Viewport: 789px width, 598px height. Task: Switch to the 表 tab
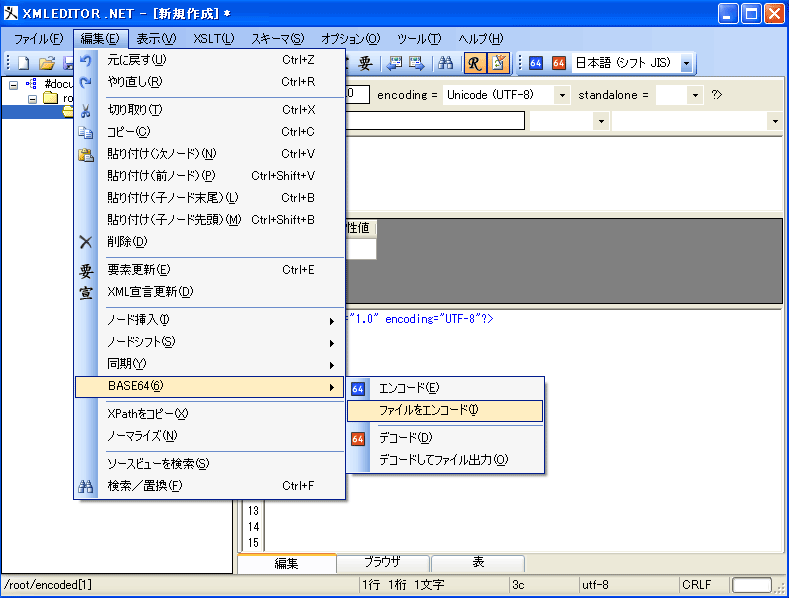[x=478, y=563]
